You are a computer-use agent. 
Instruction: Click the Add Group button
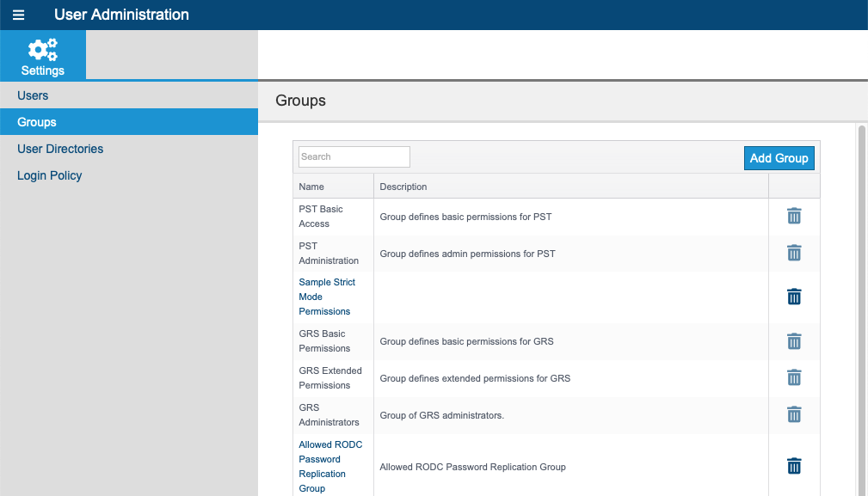tap(779, 158)
